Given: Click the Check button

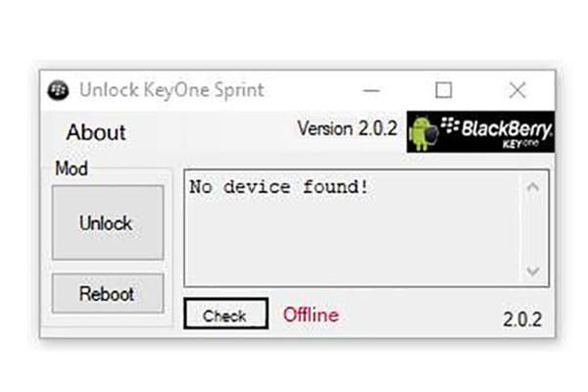Looking at the screenshot, I should (225, 314).
